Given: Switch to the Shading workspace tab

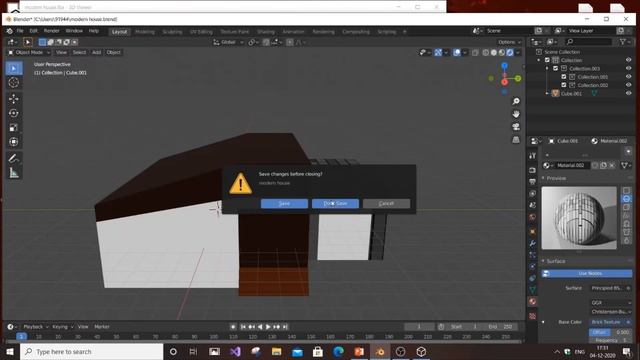Looking at the screenshot, I should 266,31.
